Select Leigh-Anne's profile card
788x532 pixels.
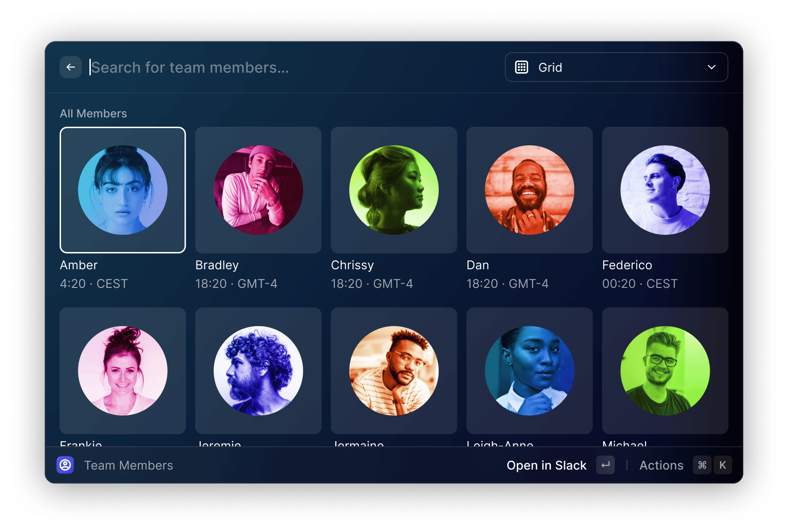(x=529, y=370)
